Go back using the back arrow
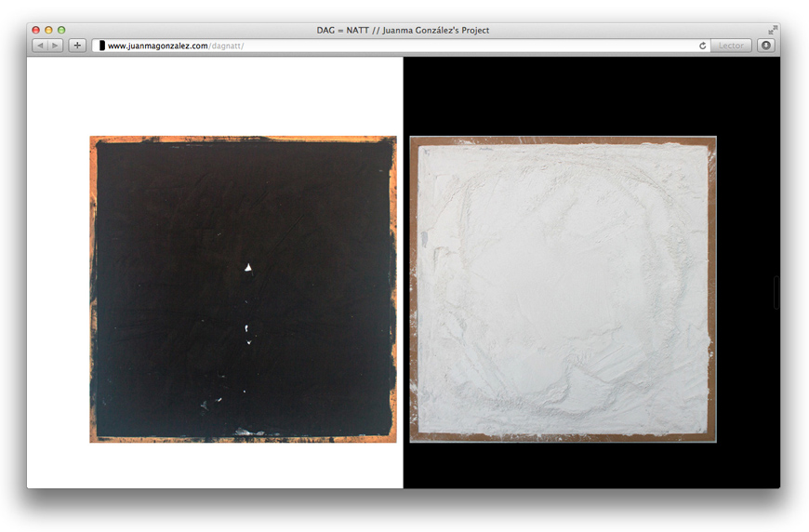 pyautogui.click(x=40, y=46)
